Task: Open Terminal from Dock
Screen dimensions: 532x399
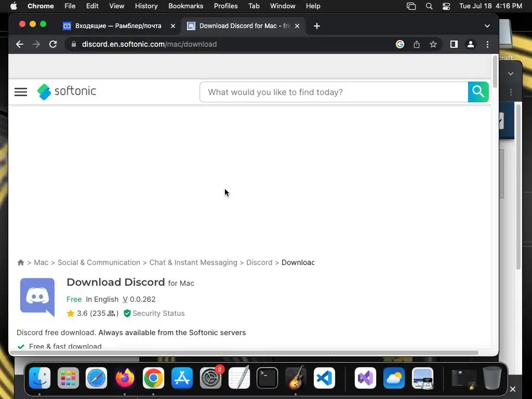Action: [268, 378]
